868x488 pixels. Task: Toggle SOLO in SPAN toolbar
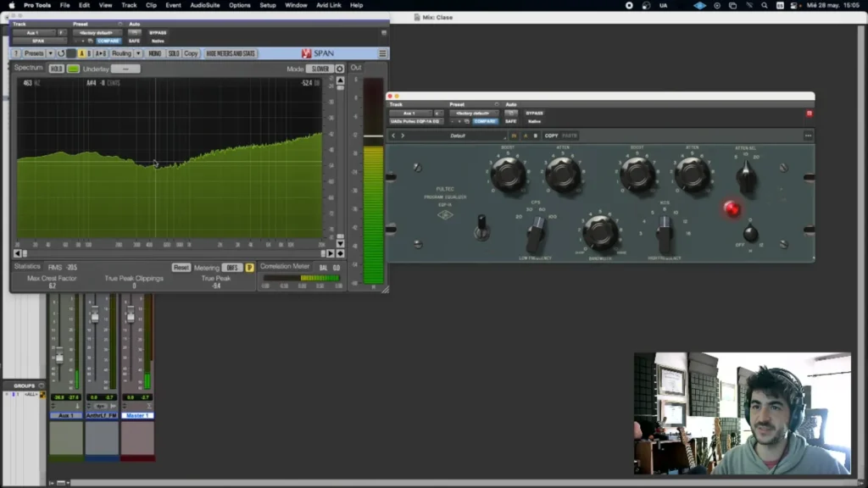pos(174,53)
